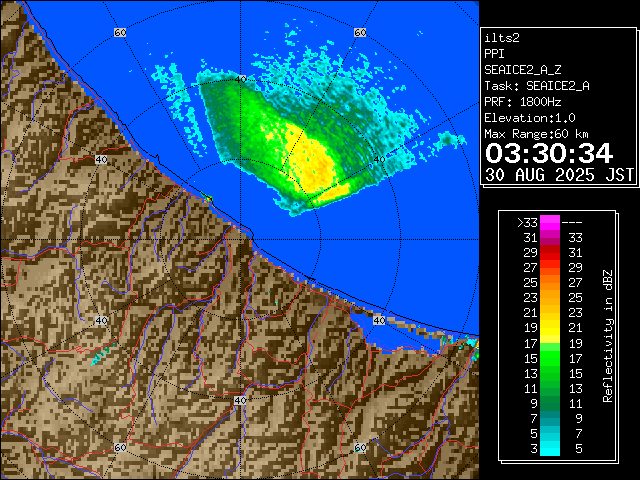
Task: Click the ilts2 radar site label
Action: pos(502,37)
